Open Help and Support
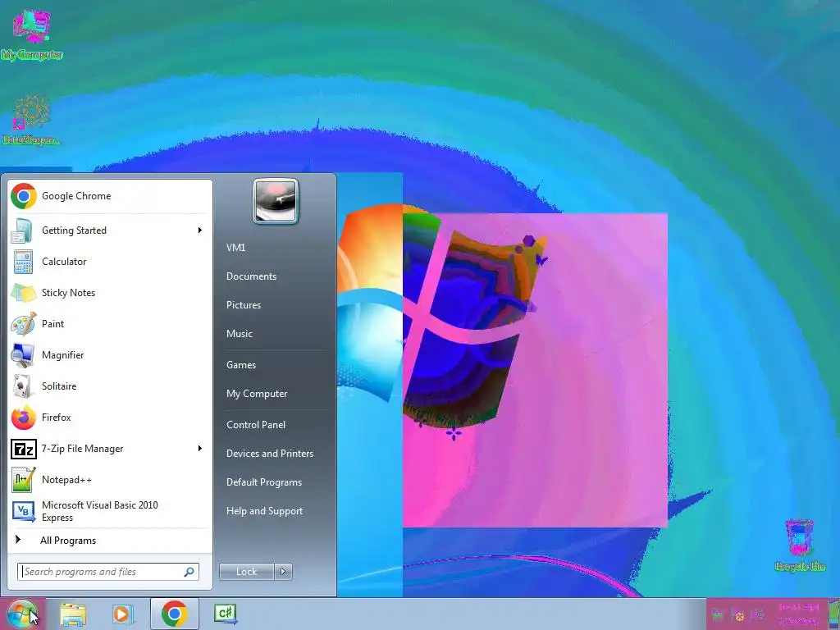Image resolution: width=840 pixels, height=630 pixels. [265, 511]
